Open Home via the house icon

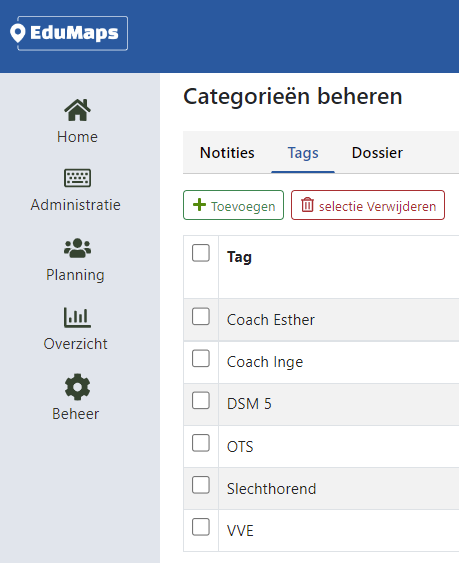coord(77,110)
